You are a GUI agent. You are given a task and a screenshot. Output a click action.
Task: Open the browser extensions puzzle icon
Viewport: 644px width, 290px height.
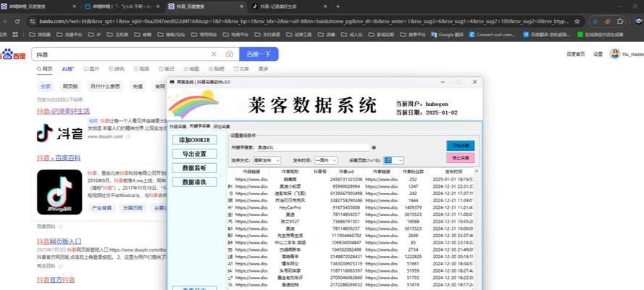620,21
